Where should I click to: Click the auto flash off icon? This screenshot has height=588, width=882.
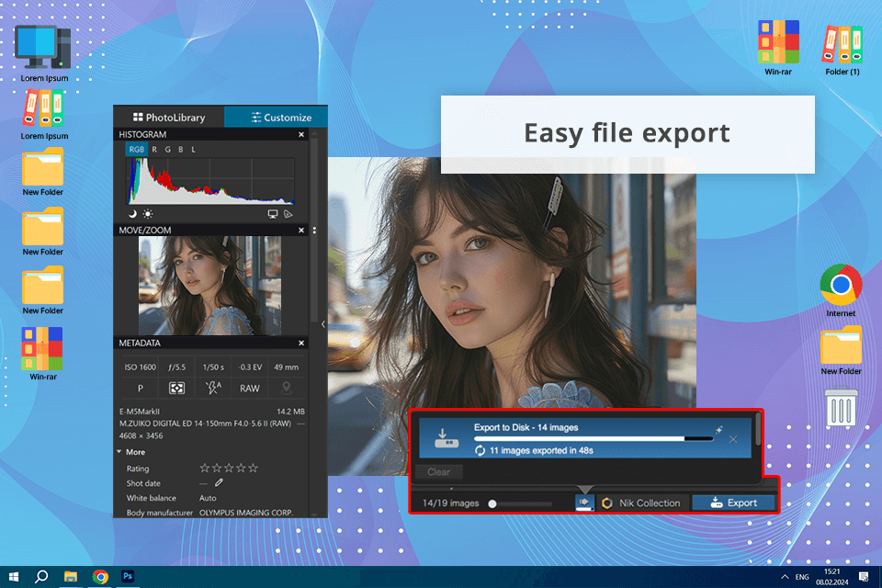pyautogui.click(x=213, y=389)
